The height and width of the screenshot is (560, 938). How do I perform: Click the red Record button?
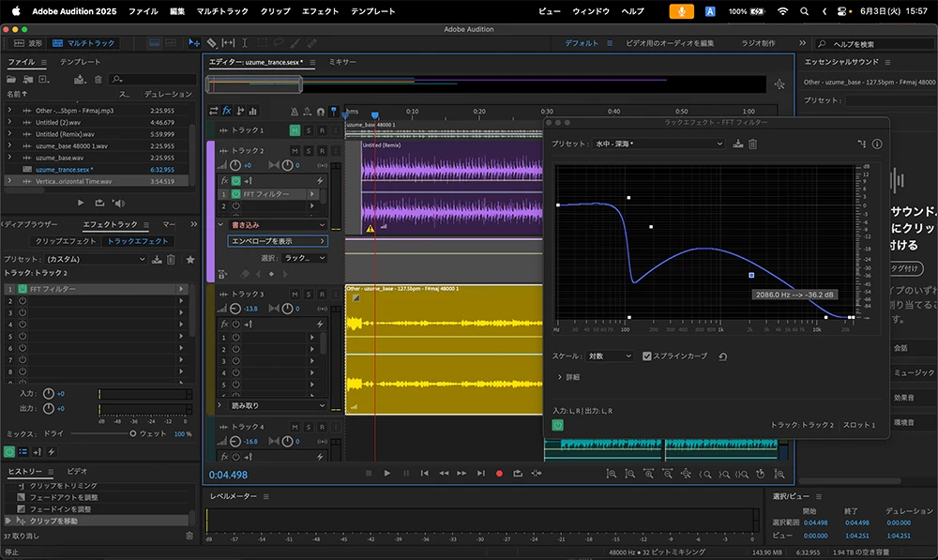499,474
